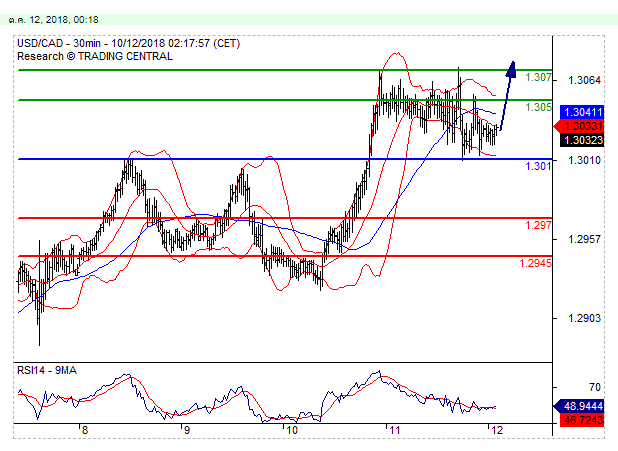Select the red 1.297 support label
Screen dimensions: 618x451
tap(538, 226)
